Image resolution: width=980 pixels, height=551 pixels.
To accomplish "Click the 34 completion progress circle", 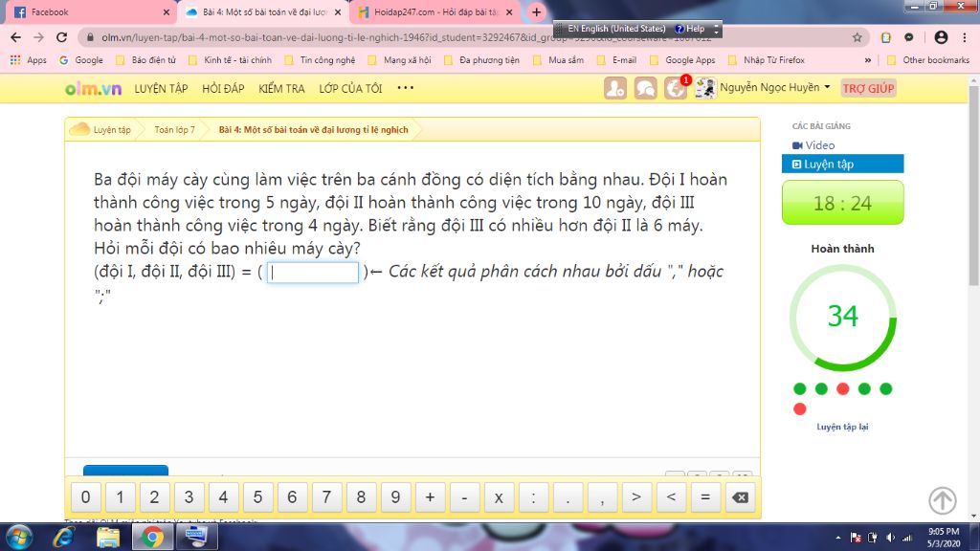I will click(x=842, y=318).
